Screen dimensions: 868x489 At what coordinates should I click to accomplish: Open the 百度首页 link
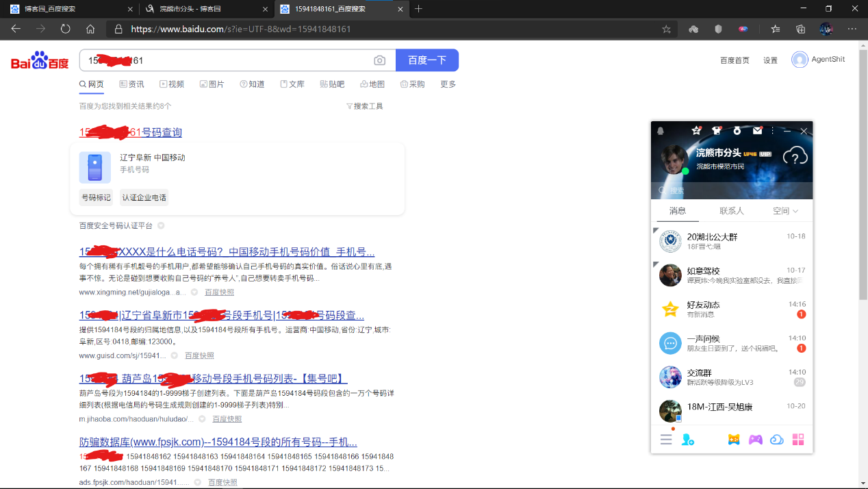pyautogui.click(x=735, y=60)
